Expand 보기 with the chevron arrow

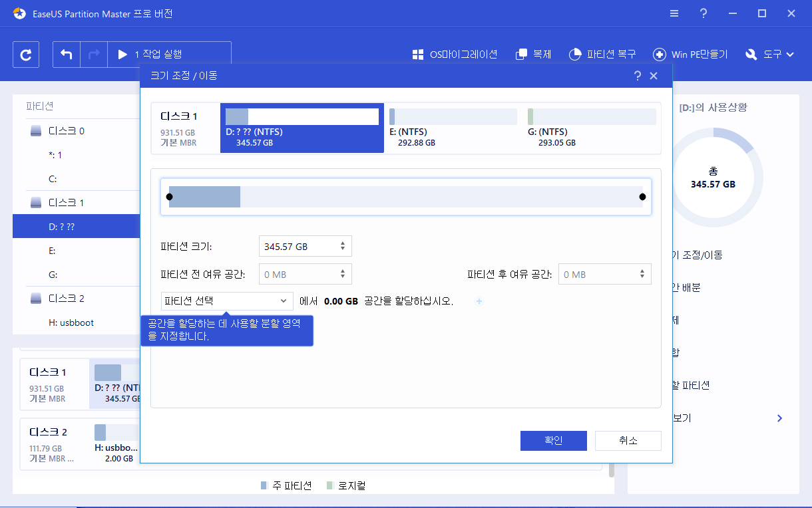(779, 418)
